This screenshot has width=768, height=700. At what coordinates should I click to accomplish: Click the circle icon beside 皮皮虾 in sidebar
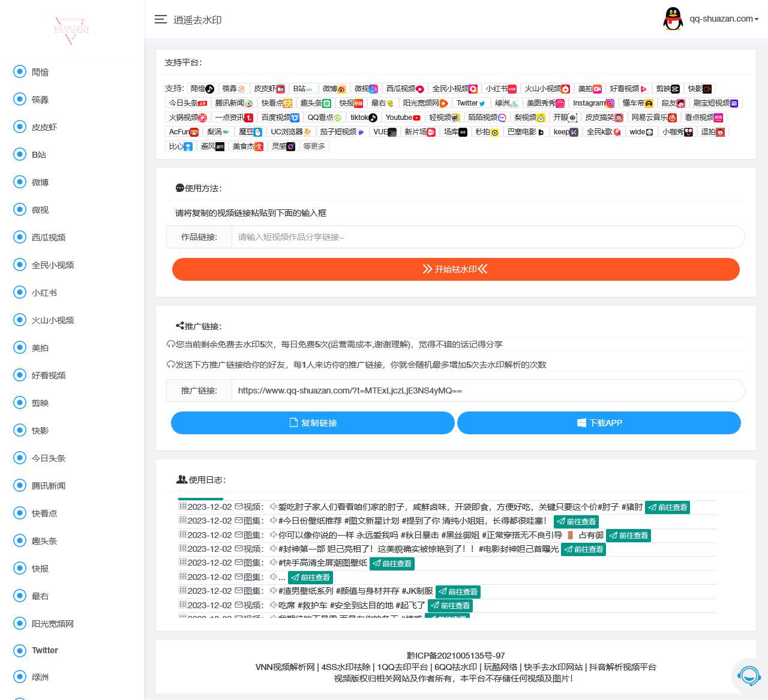tap(20, 127)
